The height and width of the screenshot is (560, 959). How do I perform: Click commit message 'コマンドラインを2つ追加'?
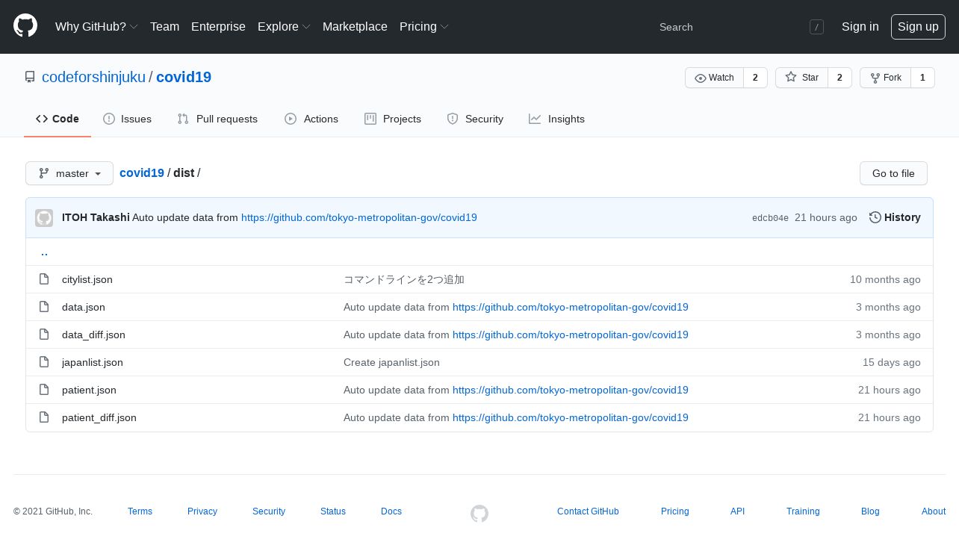[x=404, y=279]
